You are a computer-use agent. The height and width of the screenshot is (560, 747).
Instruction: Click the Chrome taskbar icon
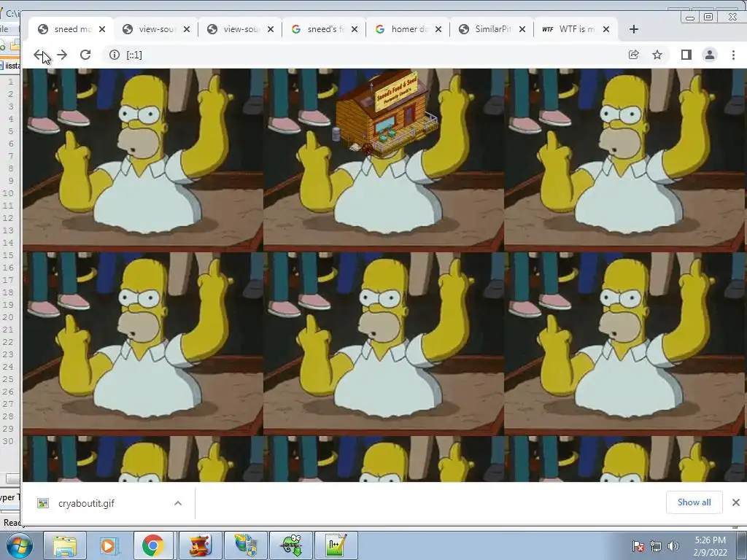(x=153, y=545)
